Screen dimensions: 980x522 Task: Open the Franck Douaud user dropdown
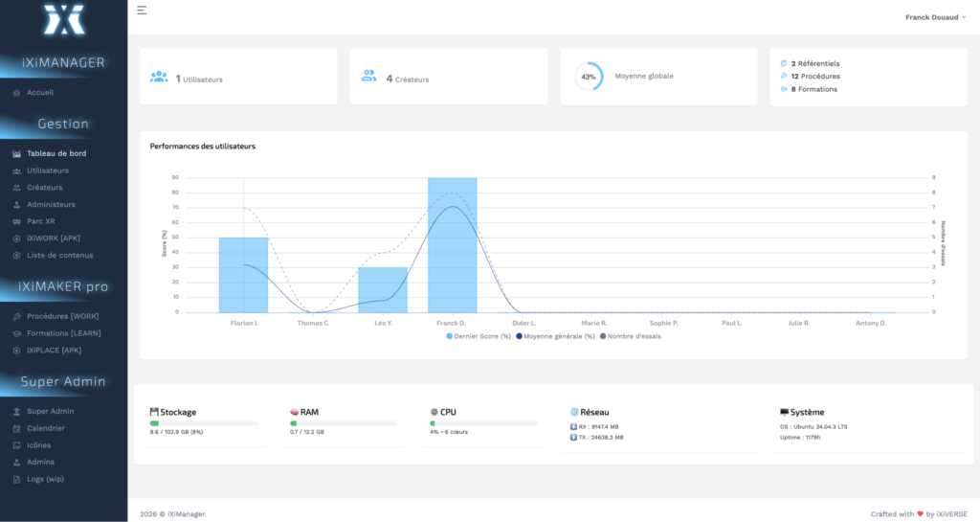935,16
